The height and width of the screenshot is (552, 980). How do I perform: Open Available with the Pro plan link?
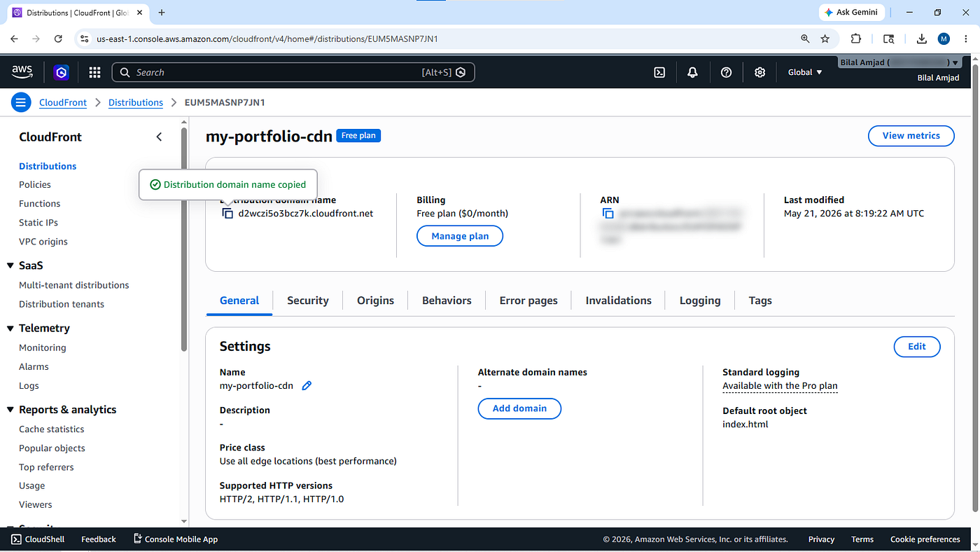[780, 386]
